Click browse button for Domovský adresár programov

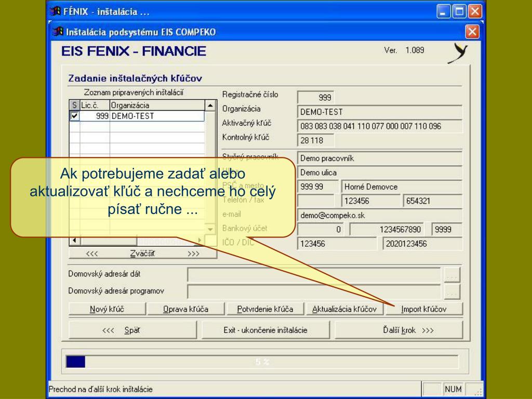(x=452, y=291)
